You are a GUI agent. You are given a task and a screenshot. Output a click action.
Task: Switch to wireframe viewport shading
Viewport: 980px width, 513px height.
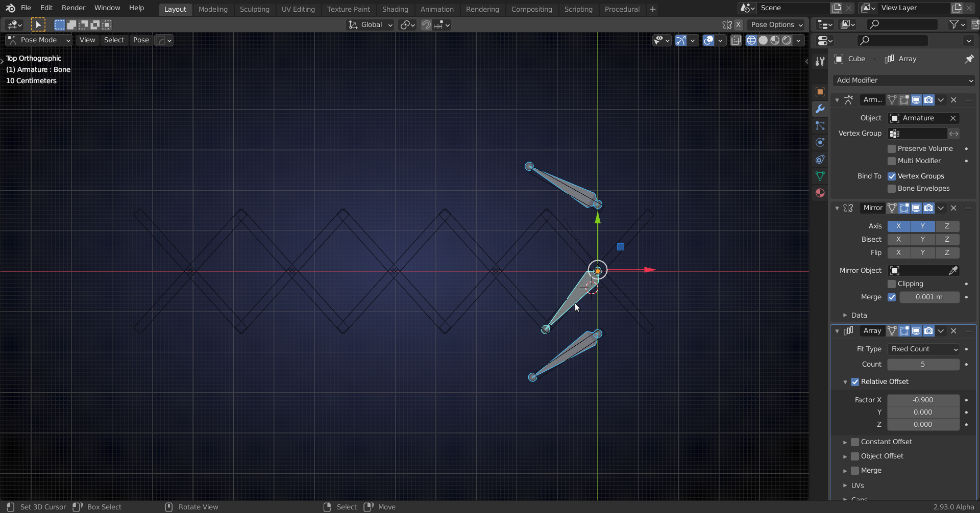click(751, 40)
